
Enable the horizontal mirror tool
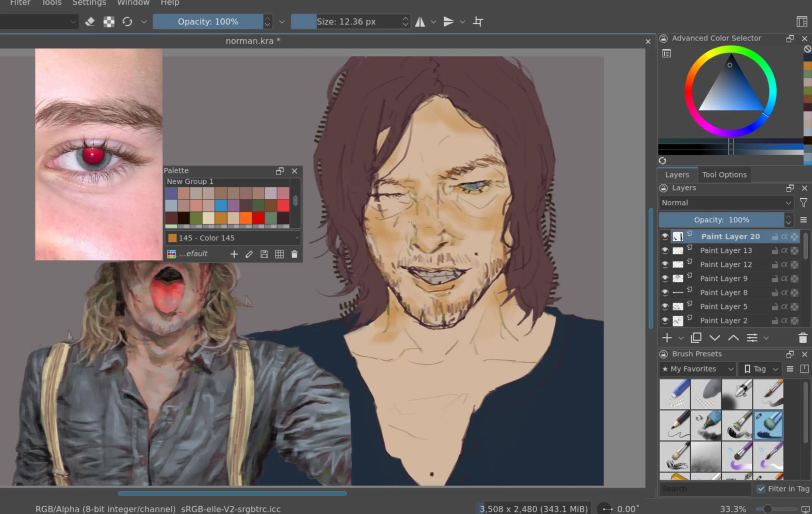[x=420, y=21]
